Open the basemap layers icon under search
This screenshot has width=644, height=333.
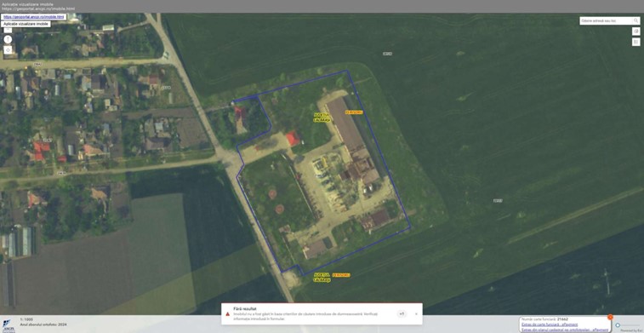635,32
